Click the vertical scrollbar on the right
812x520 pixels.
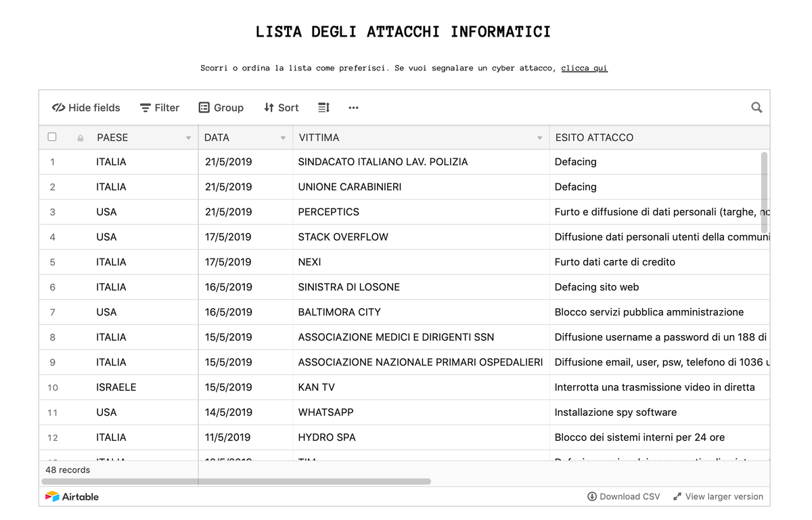pyautogui.click(x=765, y=190)
